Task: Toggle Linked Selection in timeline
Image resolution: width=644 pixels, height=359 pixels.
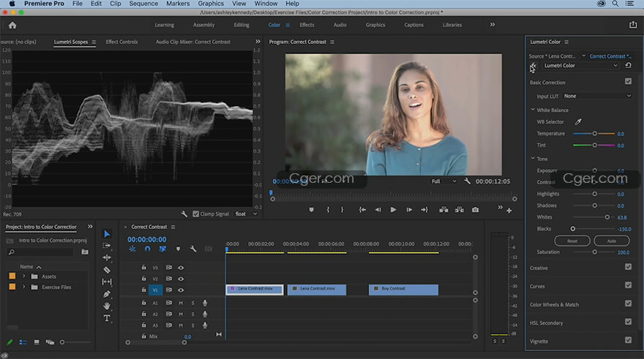Action: tap(162, 249)
